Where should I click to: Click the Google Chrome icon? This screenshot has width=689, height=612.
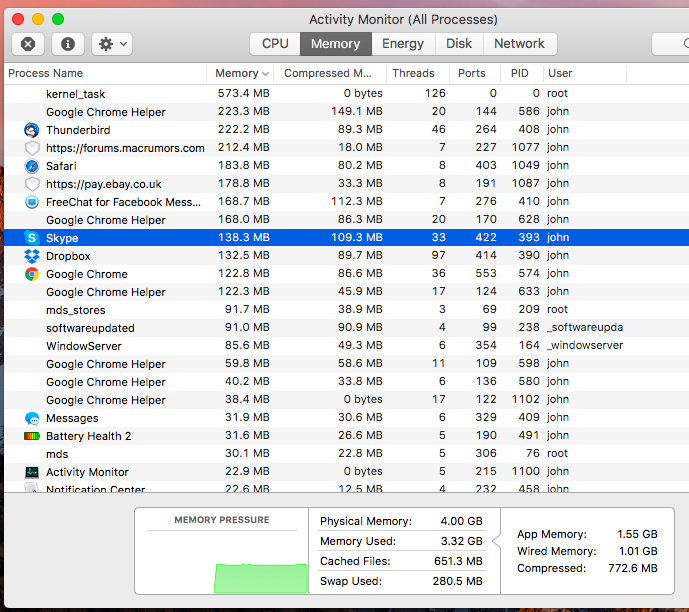[x=32, y=274]
